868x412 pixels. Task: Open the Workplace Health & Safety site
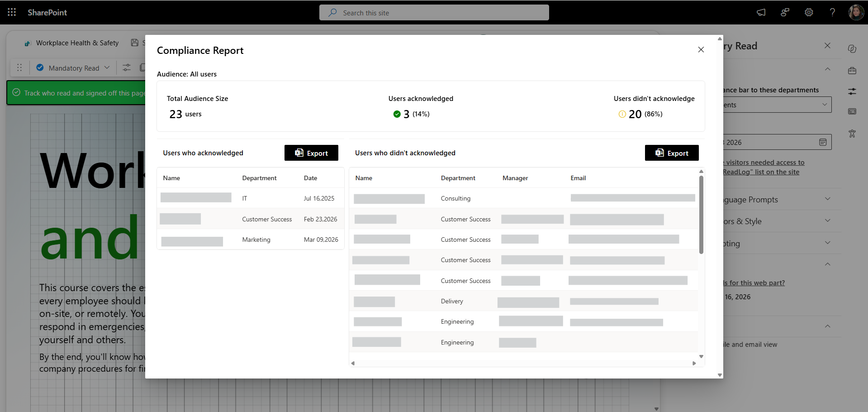[77, 43]
